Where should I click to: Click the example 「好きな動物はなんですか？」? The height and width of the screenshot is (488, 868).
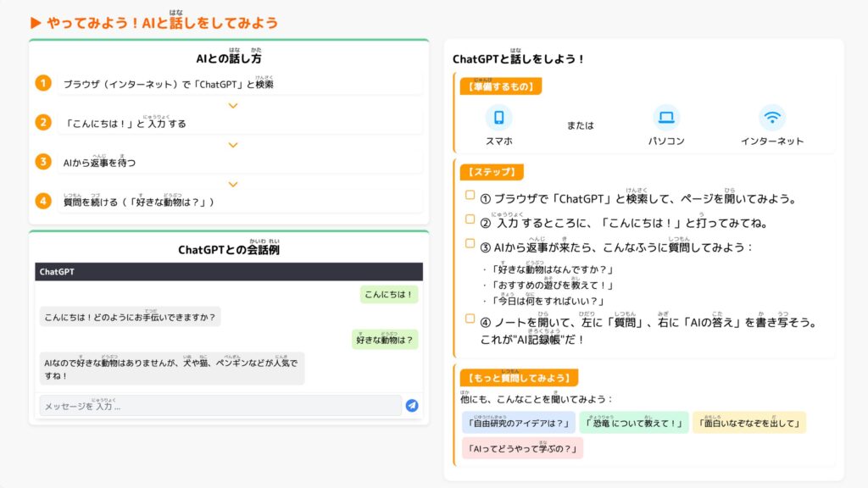click(553, 269)
